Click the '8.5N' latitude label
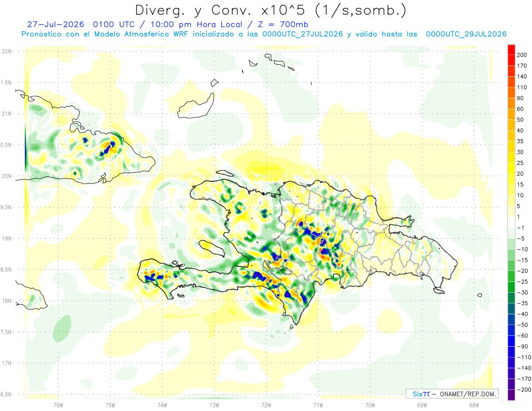Screen dimensions: 532x411 pyautogui.click(x=7, y=270)
